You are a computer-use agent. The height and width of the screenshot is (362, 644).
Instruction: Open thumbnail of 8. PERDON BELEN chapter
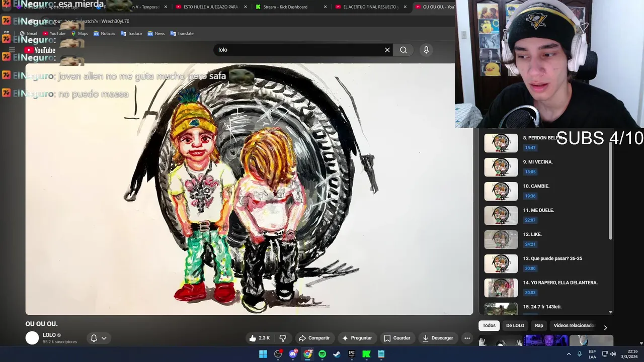[x=501, y=143]
